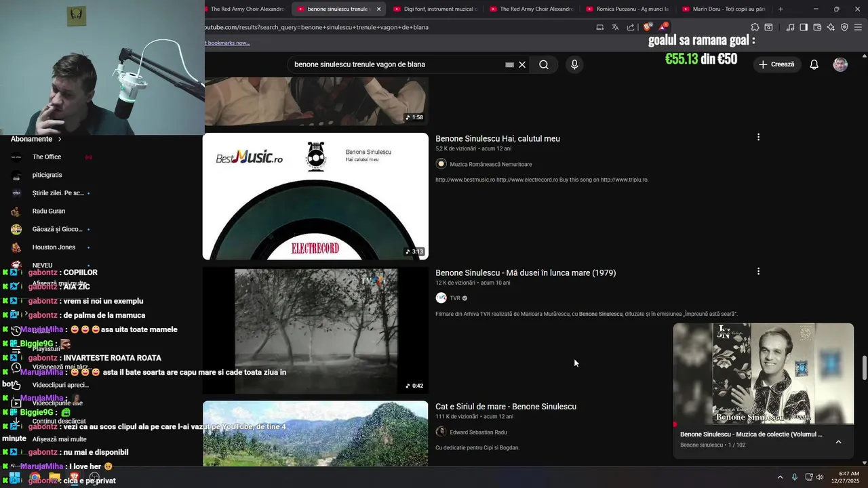Viewport: 868px width, 488px height.
Task: Play the Mă dusei în lunca mare thumbnail
Action: click(315, 330)
